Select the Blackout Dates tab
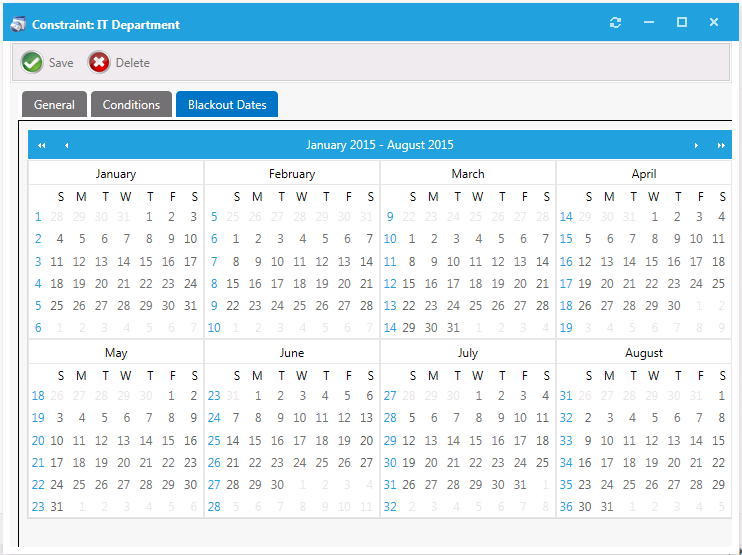The height and width of the screenshot is (555, 742). 227,105
